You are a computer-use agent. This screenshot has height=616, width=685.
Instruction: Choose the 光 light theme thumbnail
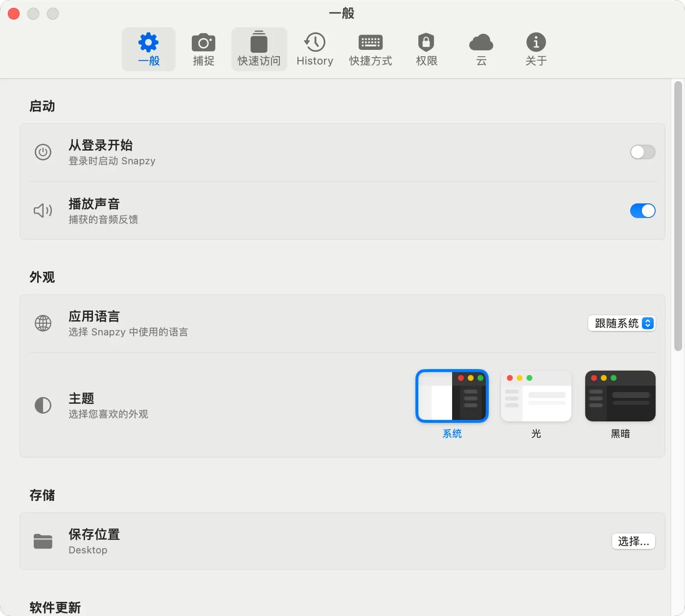coord(536,396)
